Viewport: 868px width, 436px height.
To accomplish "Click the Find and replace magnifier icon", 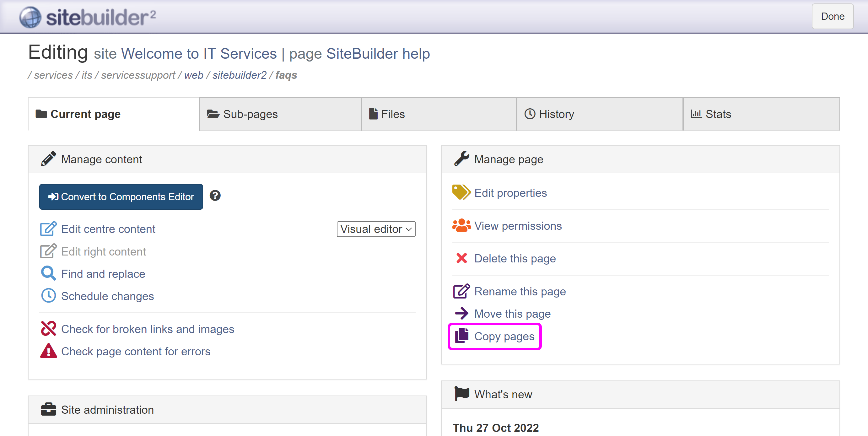I will point(48,273).
